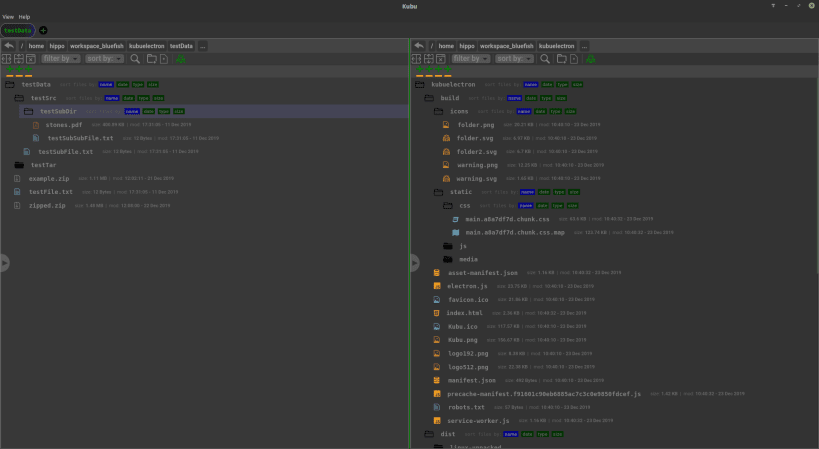Open the Help menu
Image resolution: width=819 pixels, height=449 pixels.
pyautogui.click(x=25, y=17)
